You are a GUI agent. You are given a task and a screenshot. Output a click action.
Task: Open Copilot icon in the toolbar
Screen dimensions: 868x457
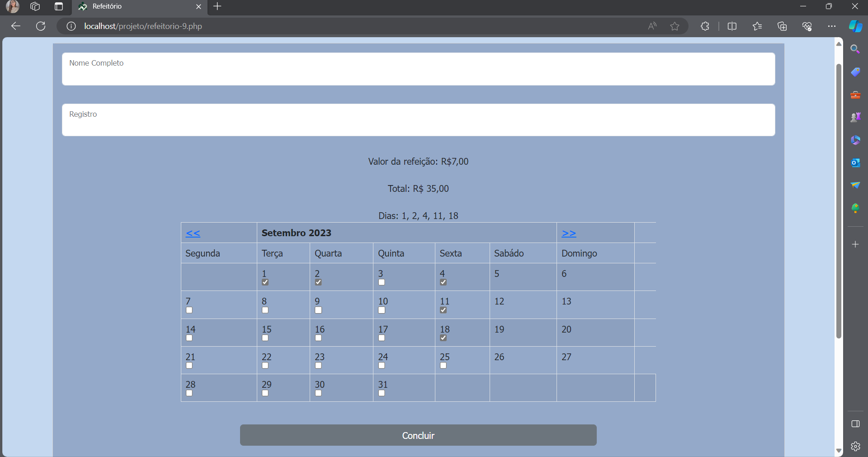(x=855, y=26)
